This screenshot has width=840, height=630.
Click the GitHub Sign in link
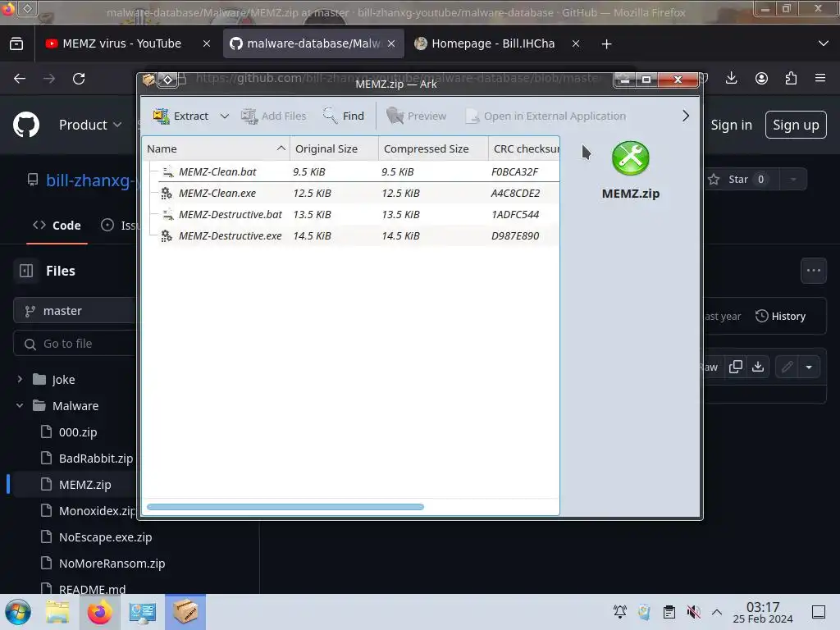731,125
